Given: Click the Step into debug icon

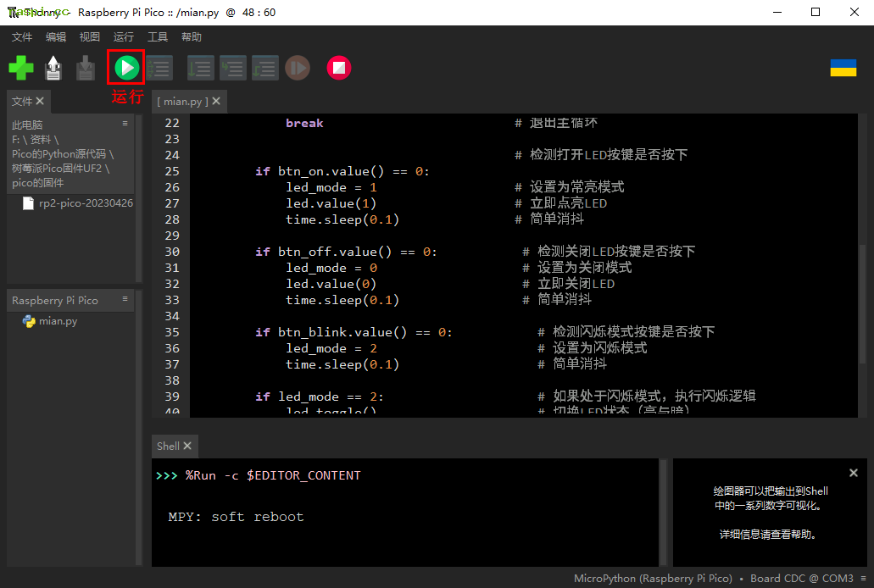Looking at the screenshot, I should click(232, 68).
